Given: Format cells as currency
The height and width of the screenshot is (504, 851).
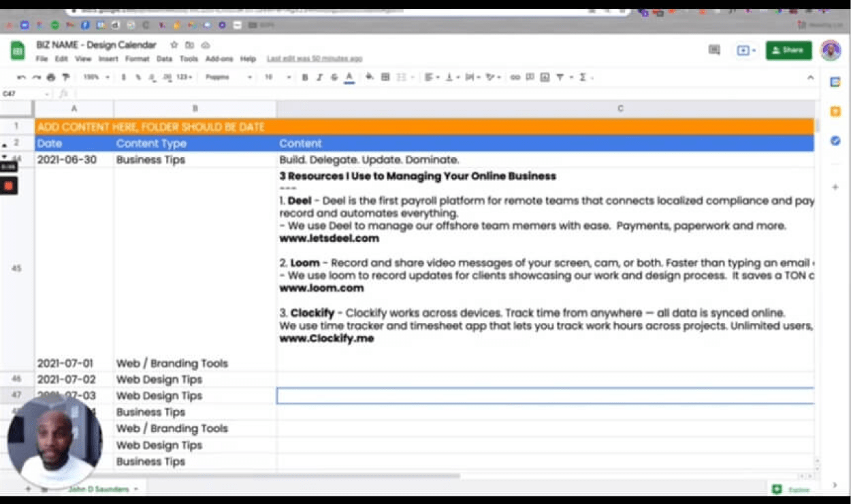Looking at the screenshot, I should 123,78.
